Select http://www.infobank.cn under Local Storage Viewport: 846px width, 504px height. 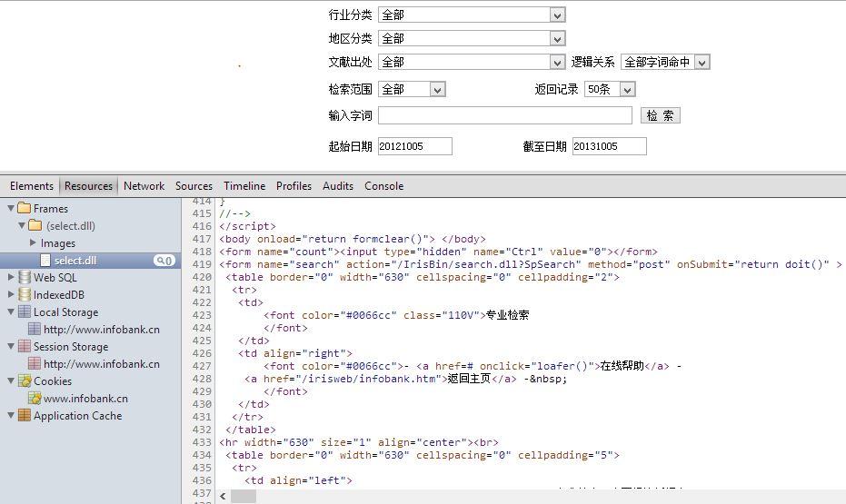click(102, 329)
